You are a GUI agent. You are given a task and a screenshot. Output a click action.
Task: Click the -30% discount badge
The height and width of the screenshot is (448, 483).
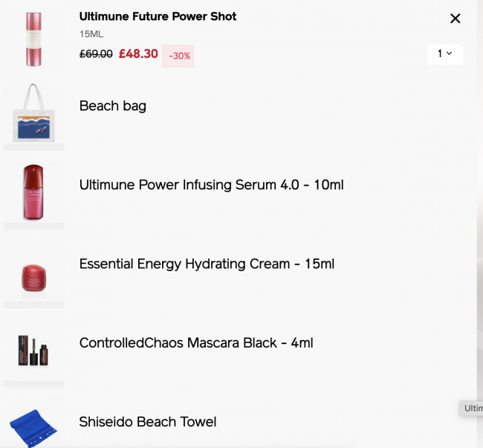click(x=178, y=56)
